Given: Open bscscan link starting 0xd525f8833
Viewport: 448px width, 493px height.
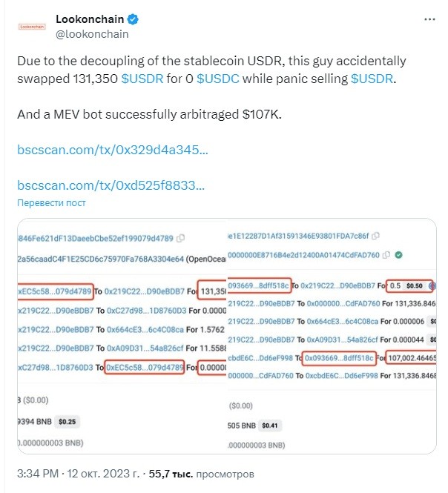Looking at the screenshot, I should point(111,185).
